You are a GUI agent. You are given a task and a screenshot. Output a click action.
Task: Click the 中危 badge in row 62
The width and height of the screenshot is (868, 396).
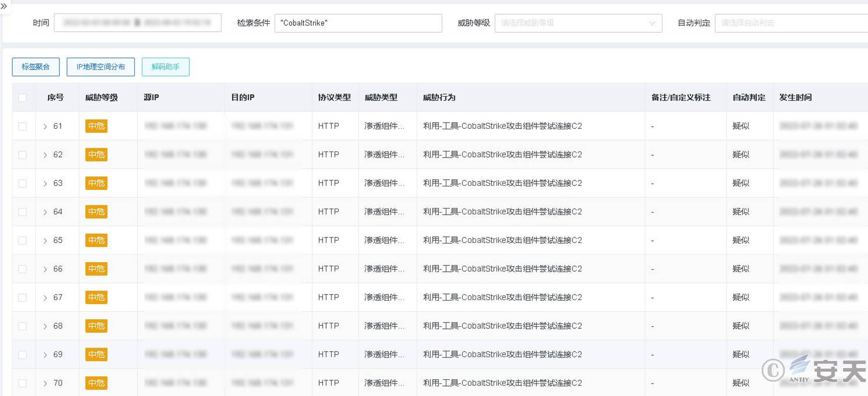(96, 155)
